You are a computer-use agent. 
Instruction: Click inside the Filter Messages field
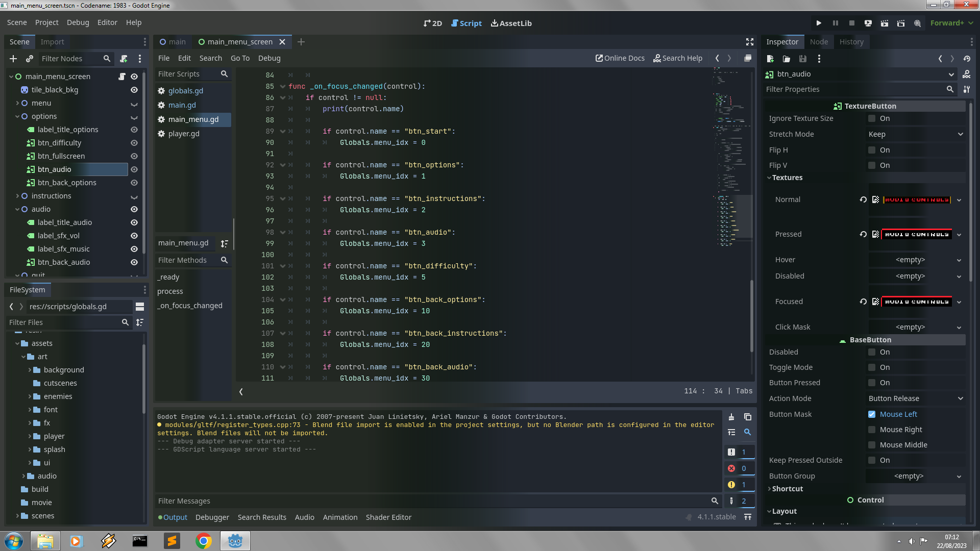[357, 501]
